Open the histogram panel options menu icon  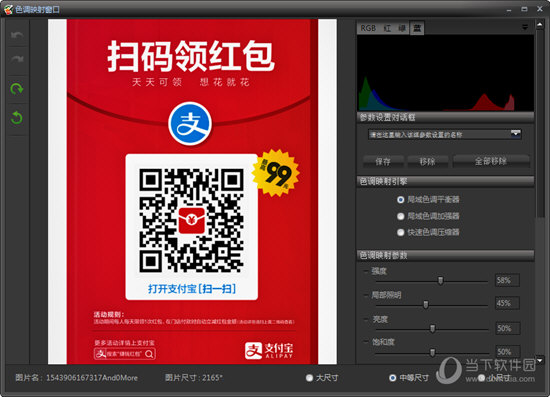tap(525, 27)
